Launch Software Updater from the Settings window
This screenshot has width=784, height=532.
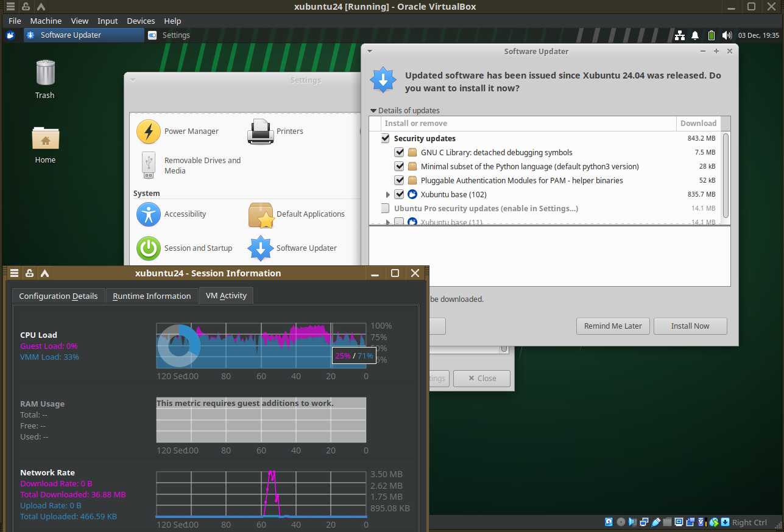pyautogui.click(x=292, y=248)
